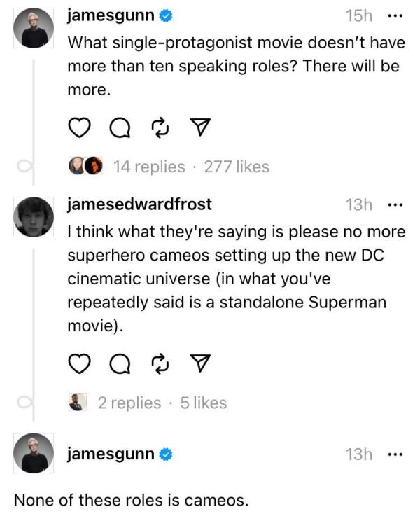Open jamesgunn's profile picture at top
Viewport: 420px width, 521px height.
[x=34, y=29]
